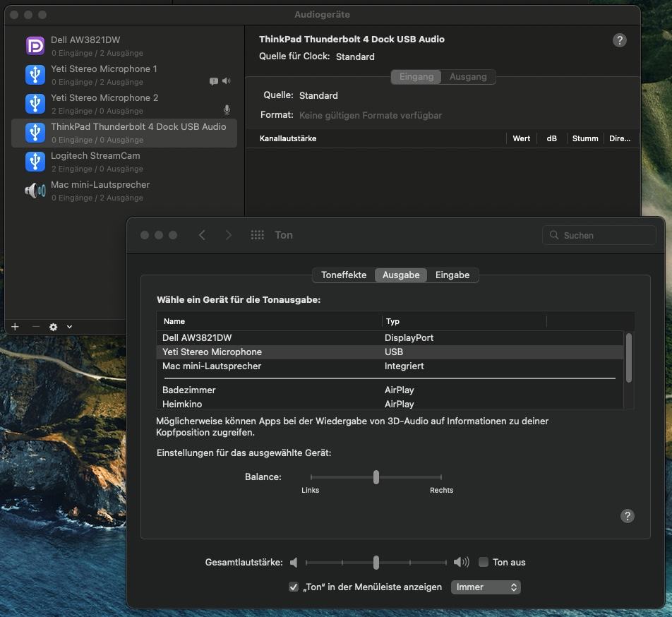The height and width of the screenshot is (617, 672).
Task: Click the dB column header
Action: pyautogui.click(x=551, y=138)
